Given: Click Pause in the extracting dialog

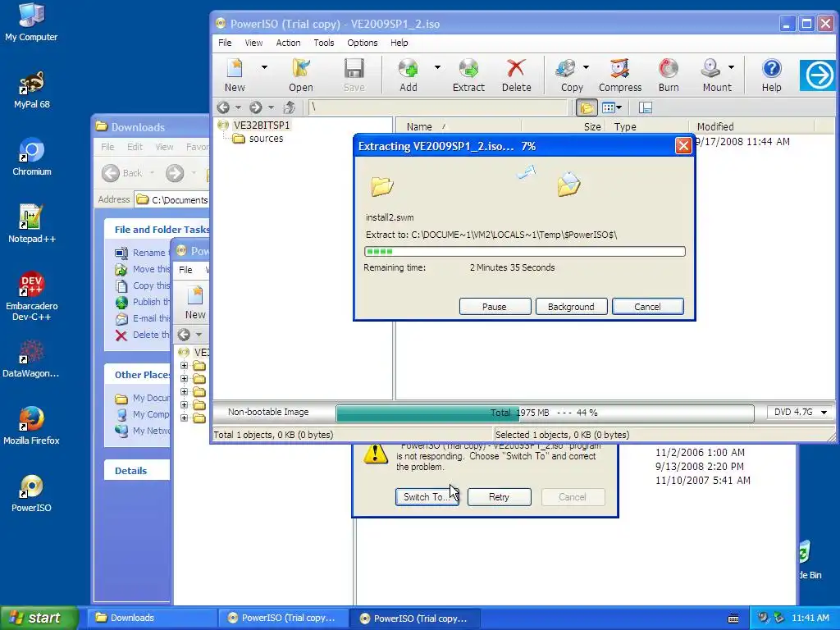Looking at the screenshot, I should (x=495, y=307).
